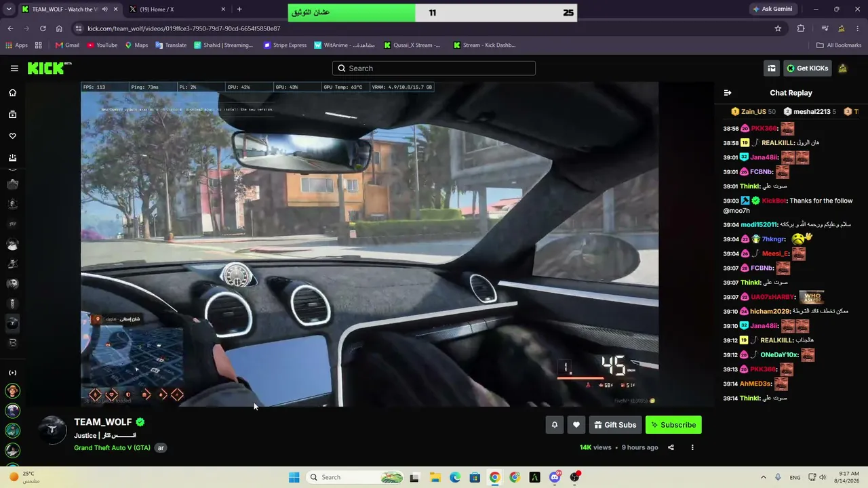Follow the channel with the heart button

(576, 425)
